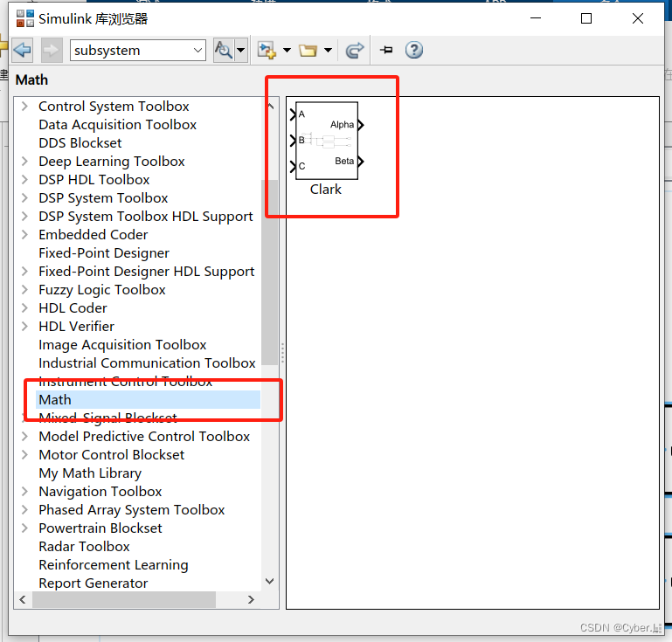Expand HDL Coder node

click(24, 308)
